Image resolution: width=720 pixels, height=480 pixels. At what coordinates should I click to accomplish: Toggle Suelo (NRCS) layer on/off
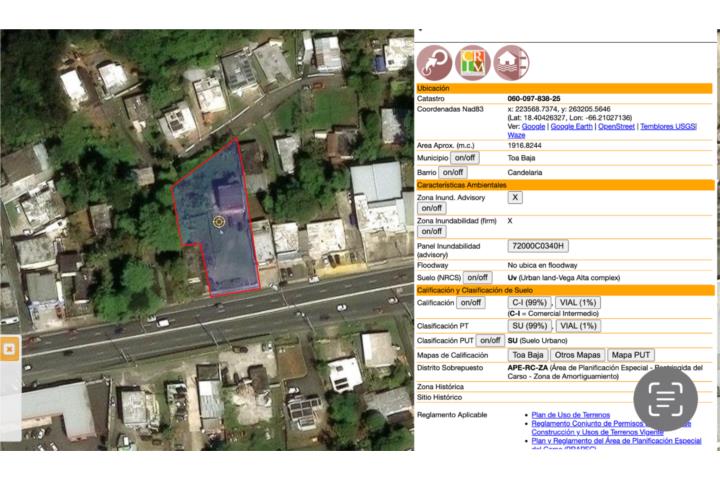pyautogui.click(x=478, y=277)
